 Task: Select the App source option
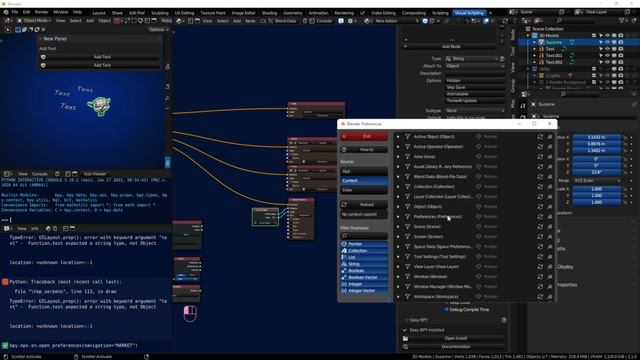pyautogui.click(x=364, y=171)
